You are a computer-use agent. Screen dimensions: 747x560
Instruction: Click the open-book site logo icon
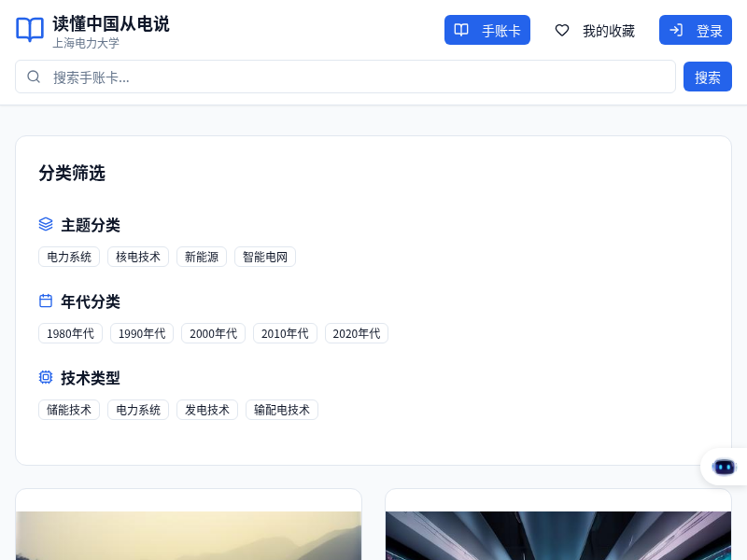(29, 30)
